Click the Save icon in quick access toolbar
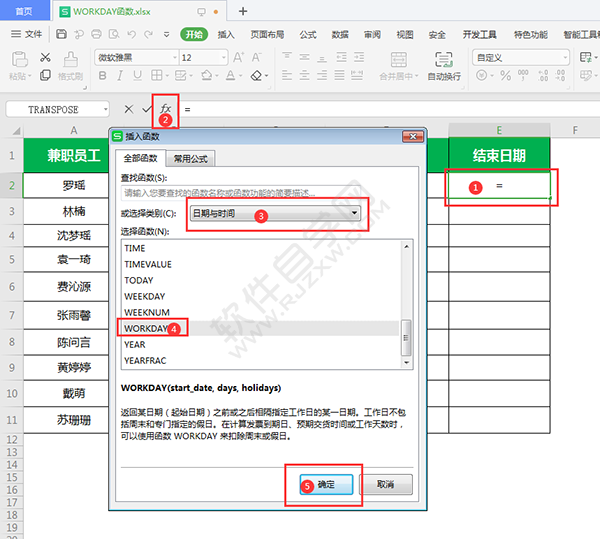 61,34
